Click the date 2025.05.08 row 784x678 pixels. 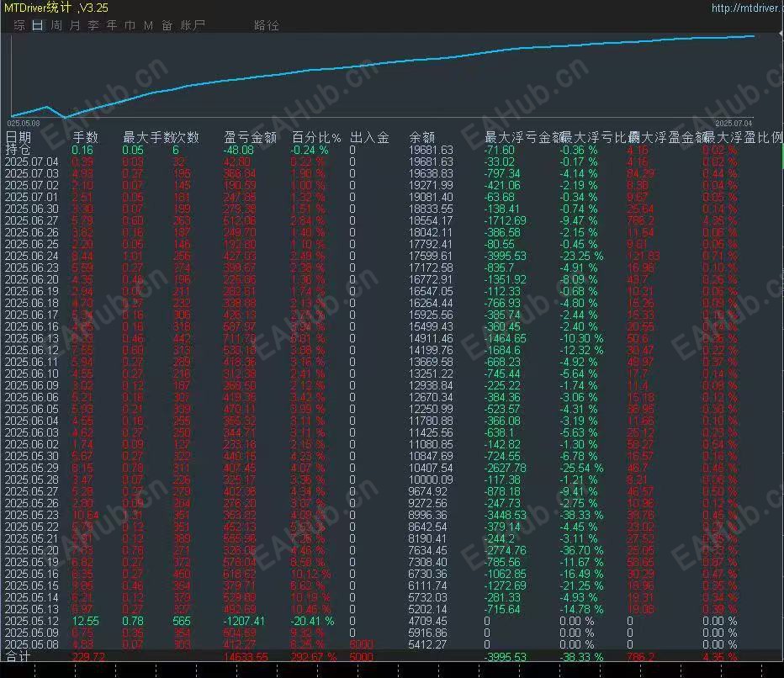point(31,644)
